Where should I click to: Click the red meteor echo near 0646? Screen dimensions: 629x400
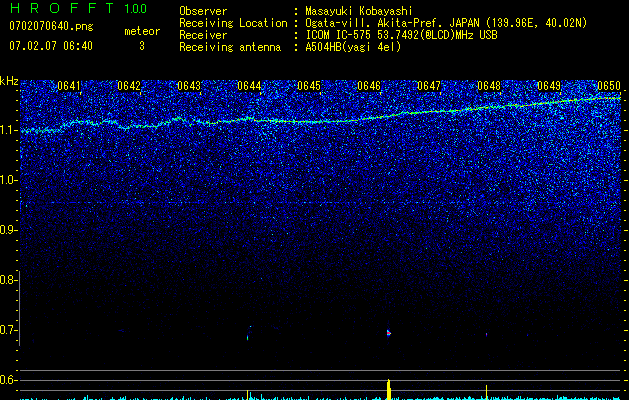[x=388, y=333]
